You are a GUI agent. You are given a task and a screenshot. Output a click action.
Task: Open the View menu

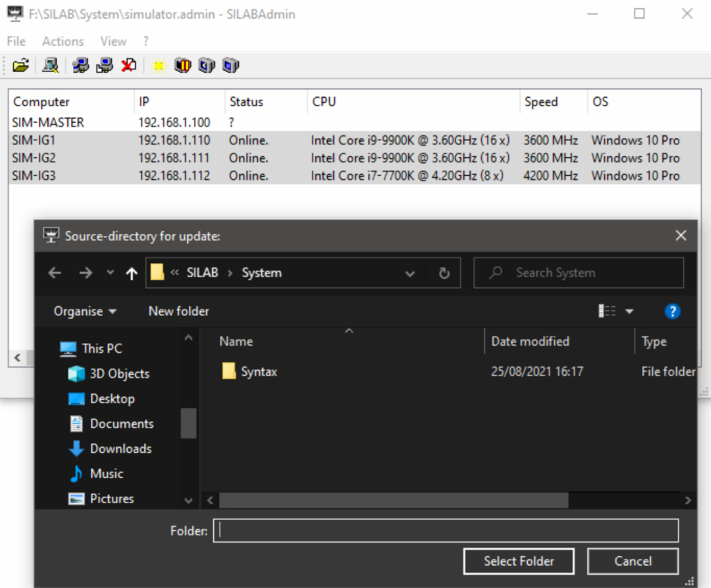113,42
